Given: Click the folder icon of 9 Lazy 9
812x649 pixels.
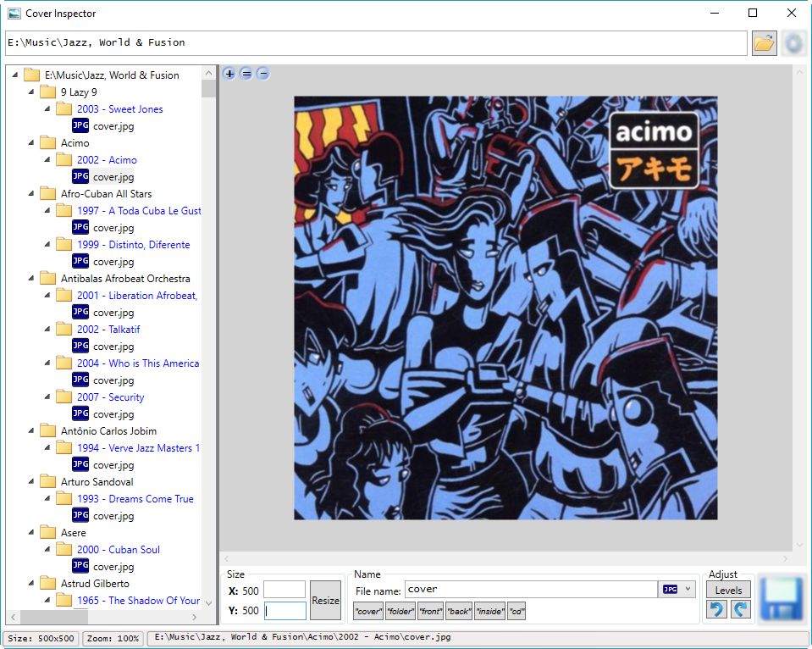Looking at the screenshot, I should (x=47, y=92).
